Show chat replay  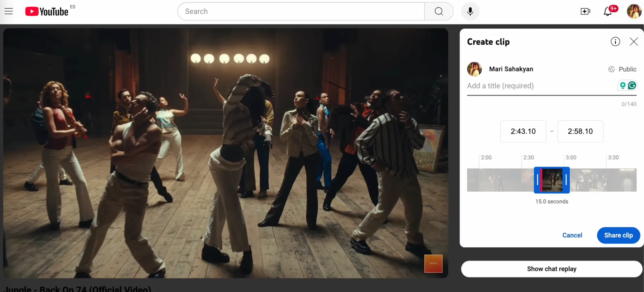click(551, 269)
